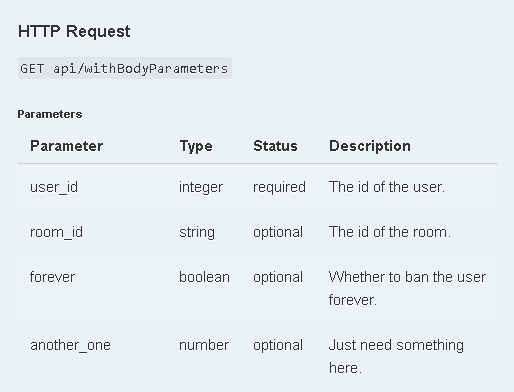The width and height of the screenshot is (514, 392).
Task: Select the another_one parameter cell
Action: pyautogui.click(x=70, y=345)
